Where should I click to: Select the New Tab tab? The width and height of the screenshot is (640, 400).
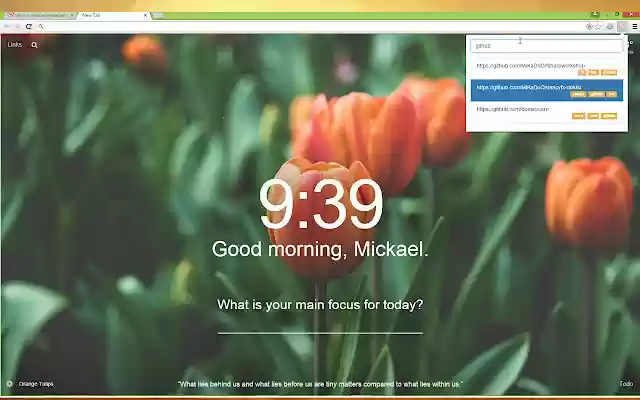(112, 15)
